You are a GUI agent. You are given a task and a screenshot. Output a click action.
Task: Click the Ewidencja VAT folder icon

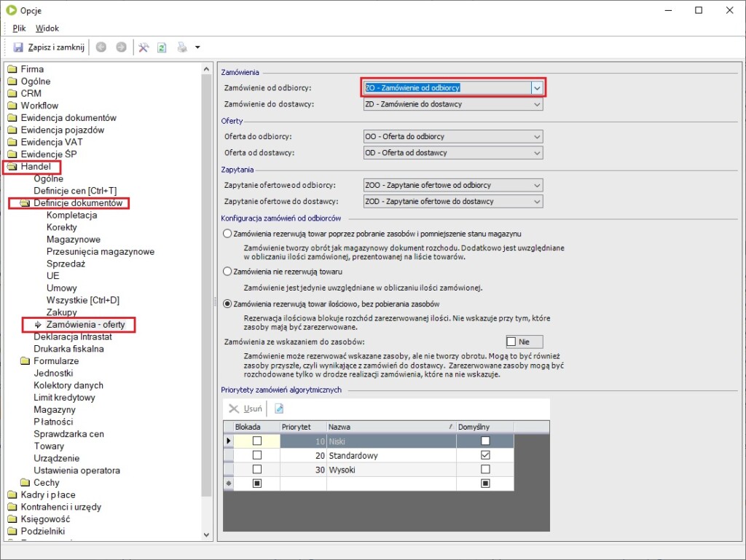pyautogui.click(x=12, y=142)
